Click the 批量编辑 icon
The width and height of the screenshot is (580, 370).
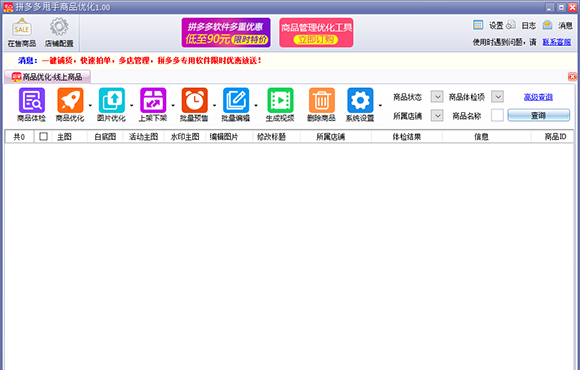(x=236, y=105)
